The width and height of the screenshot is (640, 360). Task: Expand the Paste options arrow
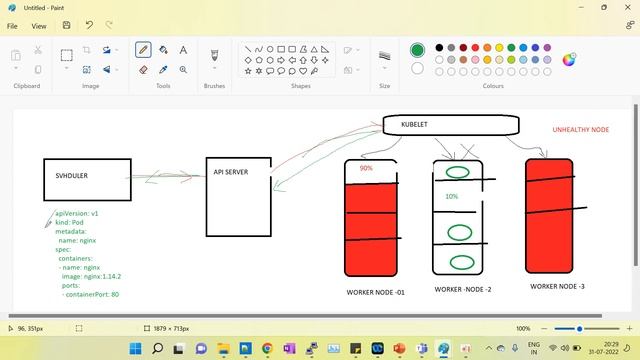(x=16, y=68)
